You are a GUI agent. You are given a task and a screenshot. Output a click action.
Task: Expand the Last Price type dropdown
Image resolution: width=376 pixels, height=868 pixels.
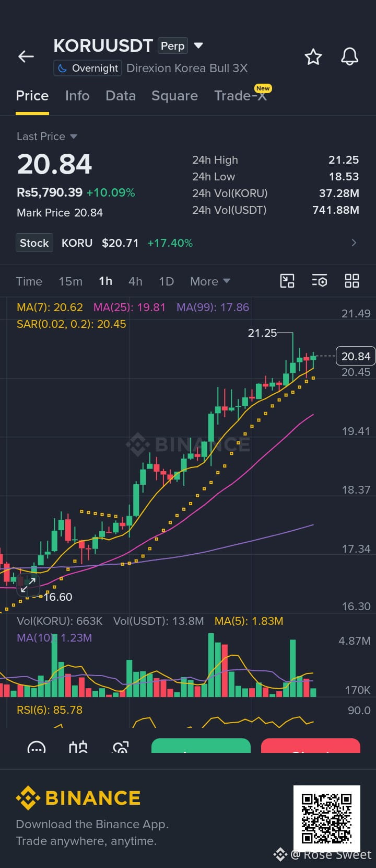click(x=74, y=136)
